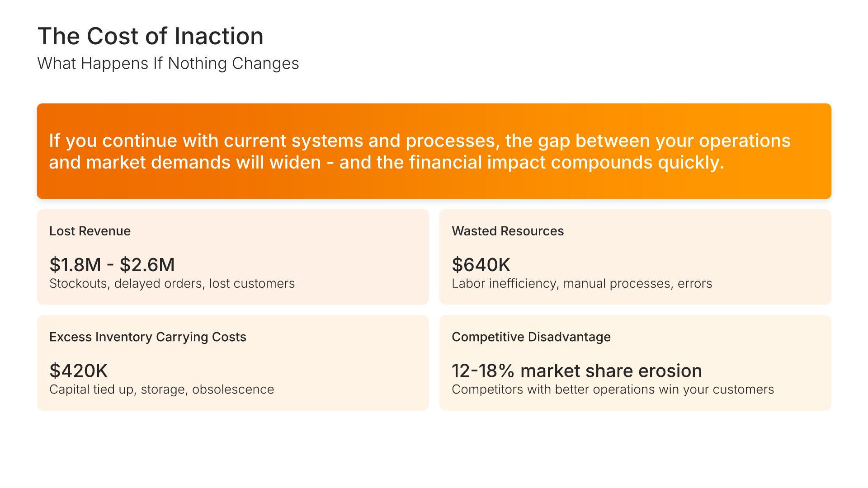Click the "Wasted Resources" card heading
868x488 pixels.
point(508,231)
